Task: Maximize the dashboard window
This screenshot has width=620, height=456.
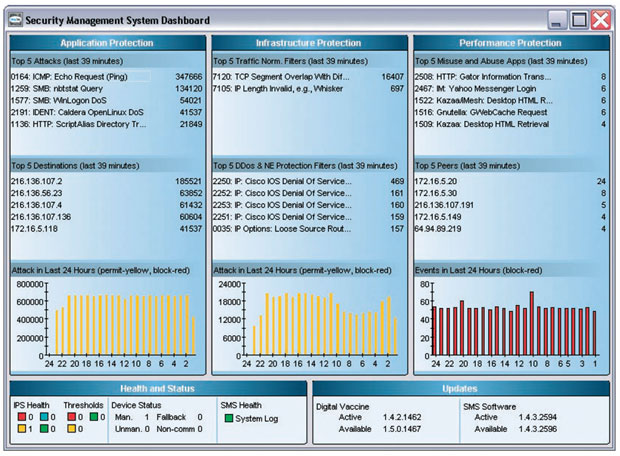Action: 578,19
